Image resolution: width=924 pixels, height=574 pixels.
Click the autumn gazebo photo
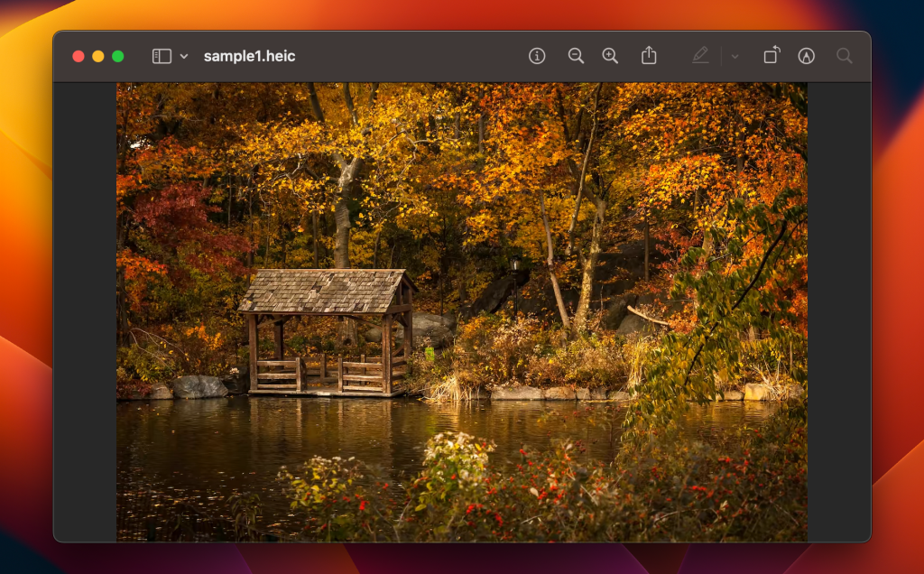point(462,311)
